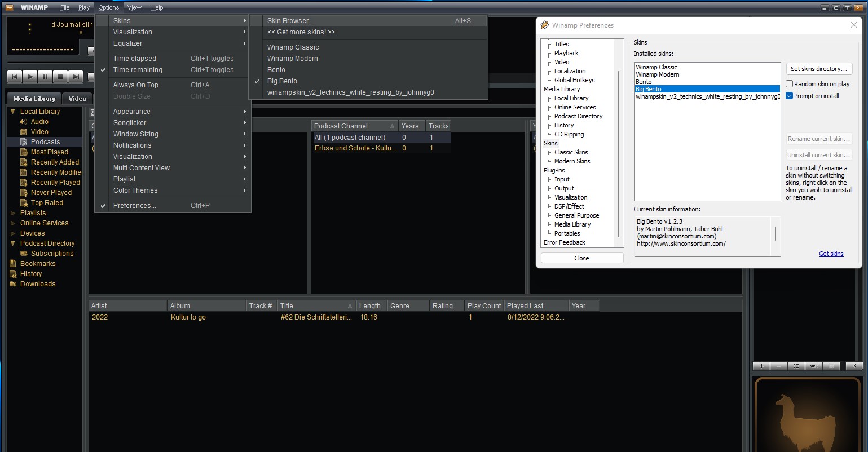Viewport: 868px width, 452px height.
Task: Select Big Bento in the Skins submenu
Action: pos(368,81)
